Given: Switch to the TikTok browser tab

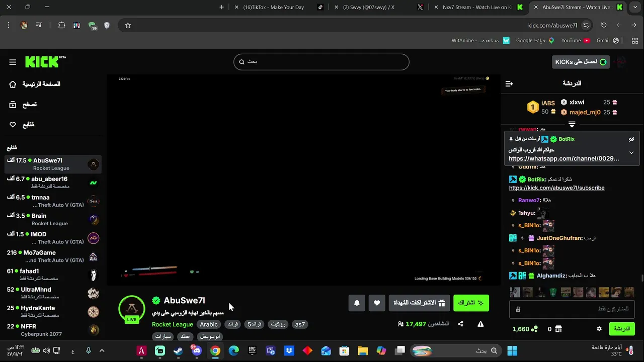Looking at the screenshot, I should coord(279,7).
